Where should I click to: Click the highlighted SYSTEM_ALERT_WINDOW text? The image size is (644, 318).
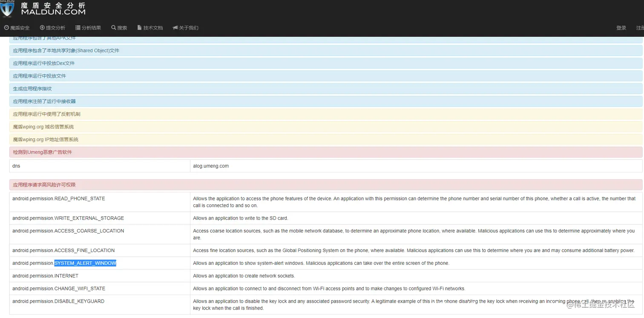[x=85, y=263]
